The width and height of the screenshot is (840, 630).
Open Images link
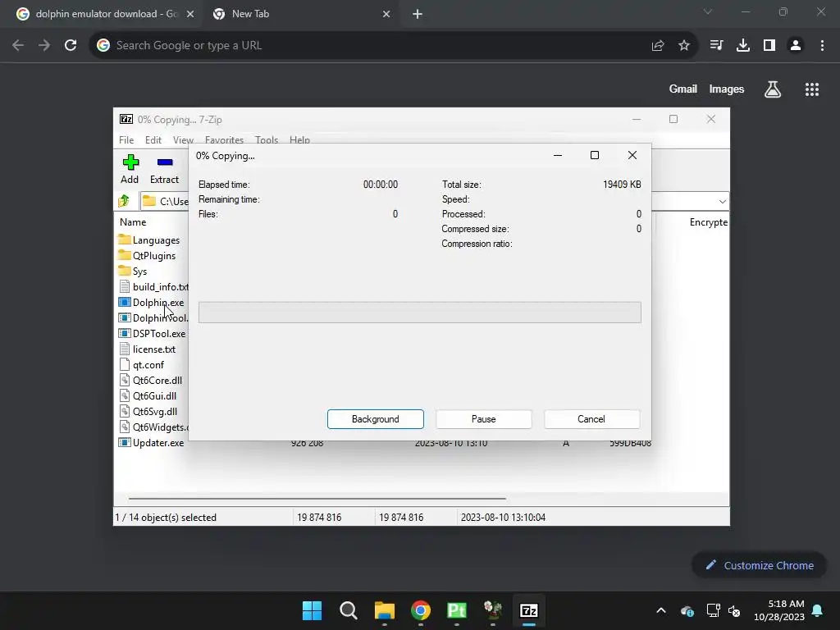pyautogui.click(x=727, y=89)
